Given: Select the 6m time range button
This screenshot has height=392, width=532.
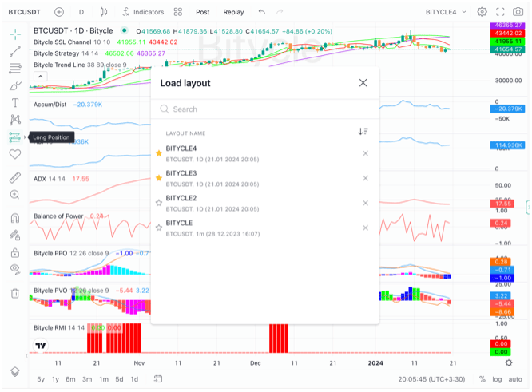Looking at the screenshot, I should point(70,379).
